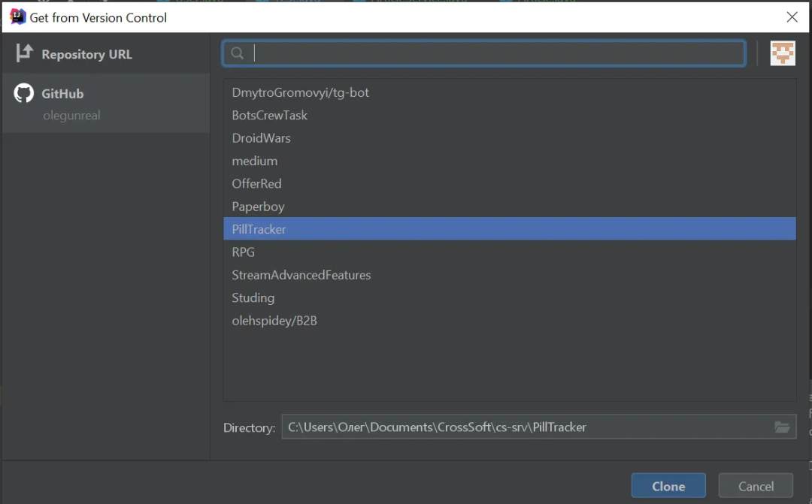Click inside the repository search field
Screen dimensions: 812x504
click(x=484, y=53)
